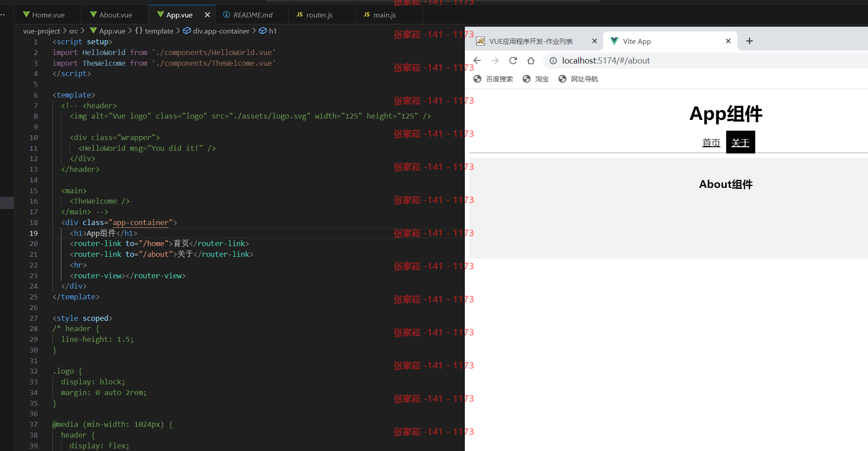868x451 pixels.
Task: Click the site info icon in address bar
Action: 553,60
